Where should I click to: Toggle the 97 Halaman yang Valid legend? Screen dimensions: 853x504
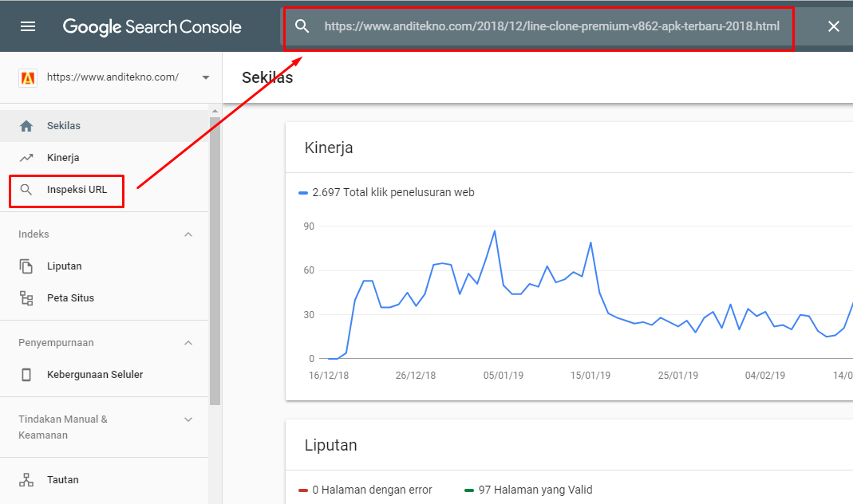point(528,490)
